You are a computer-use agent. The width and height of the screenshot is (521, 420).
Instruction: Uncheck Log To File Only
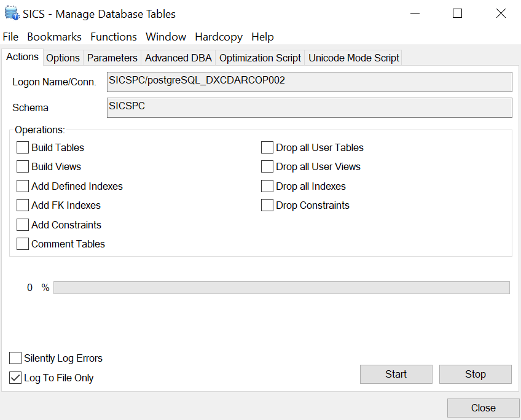pos(15,378)
